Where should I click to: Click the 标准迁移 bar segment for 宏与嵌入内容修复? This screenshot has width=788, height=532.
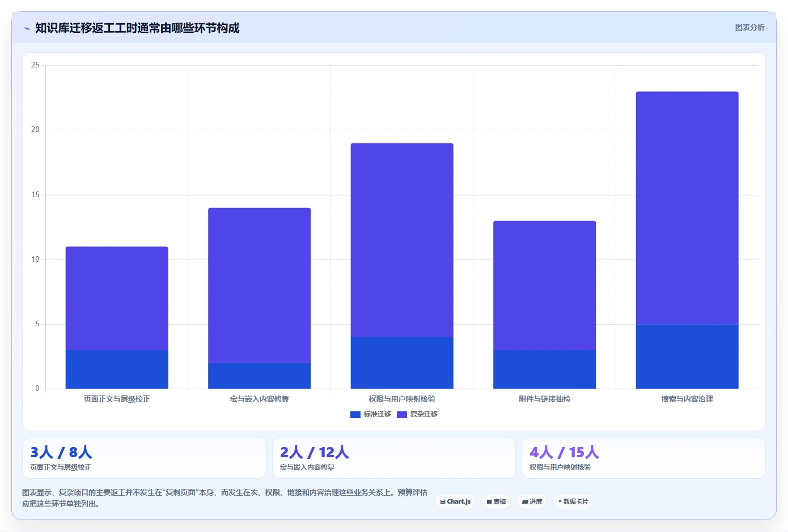click(260, 376)
